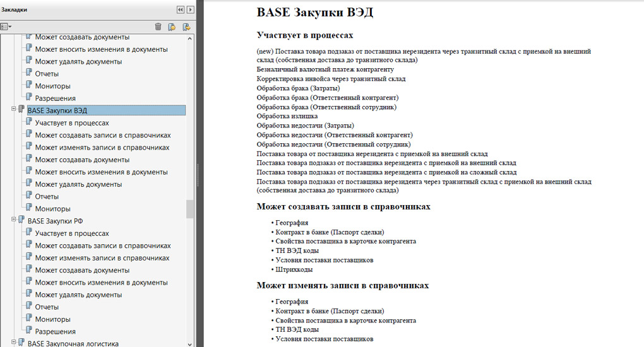
Task: Click Свойства поставщика line under Может изменять записи
Action: pos(345,321)
